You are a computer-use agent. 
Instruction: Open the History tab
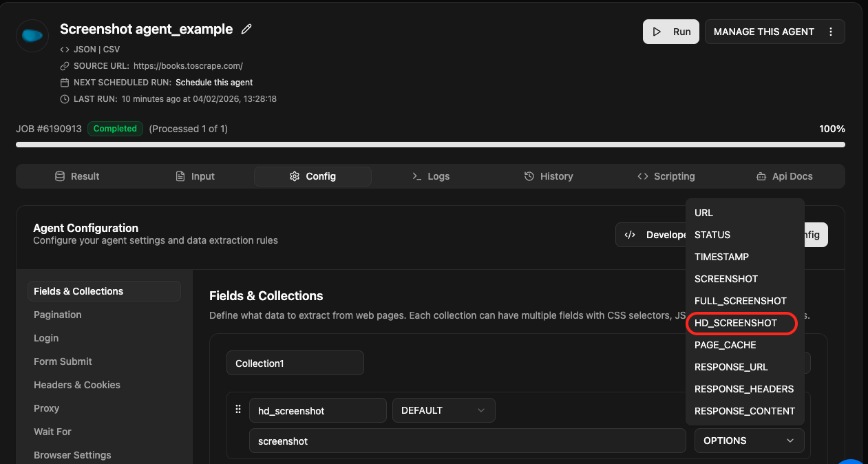(x=548, y=176)
